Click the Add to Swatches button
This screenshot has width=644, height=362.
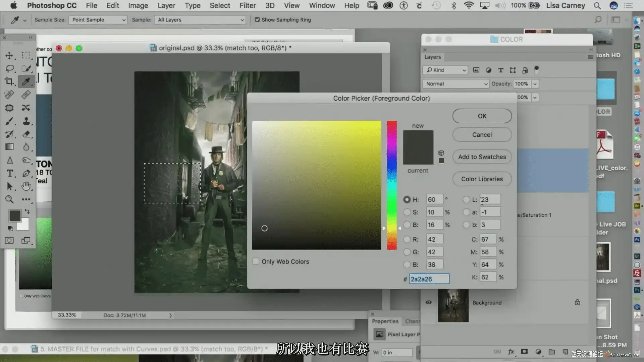(482, 157)
